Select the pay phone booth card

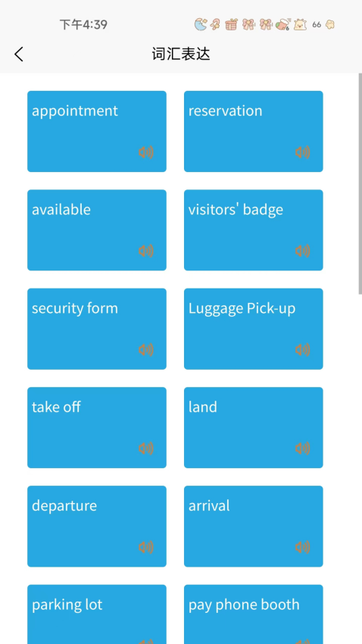[253, 614]
